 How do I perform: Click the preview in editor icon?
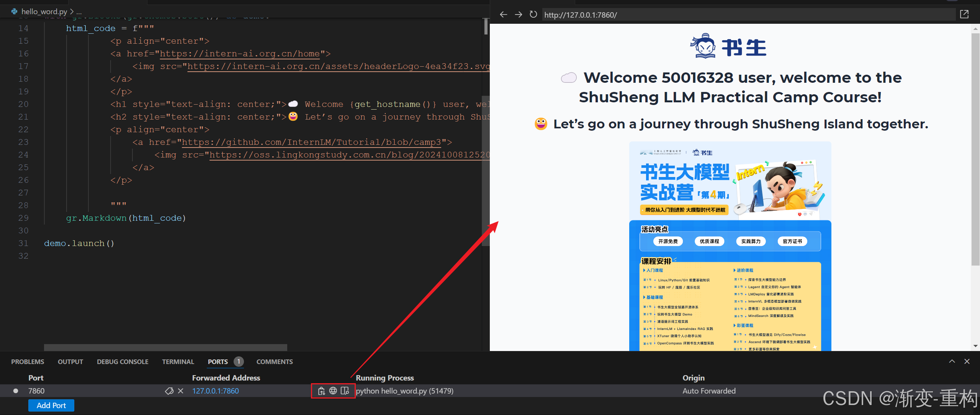click(x=345, y=391)
